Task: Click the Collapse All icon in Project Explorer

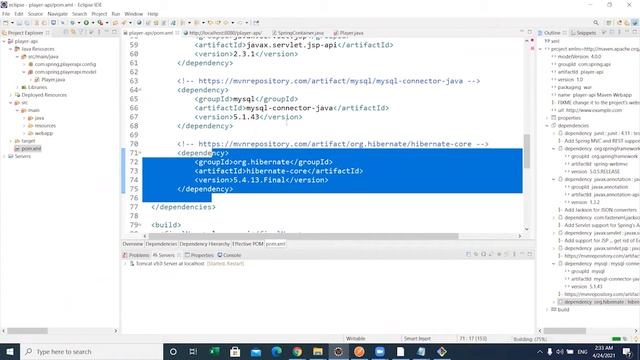Action: (66, 32)
